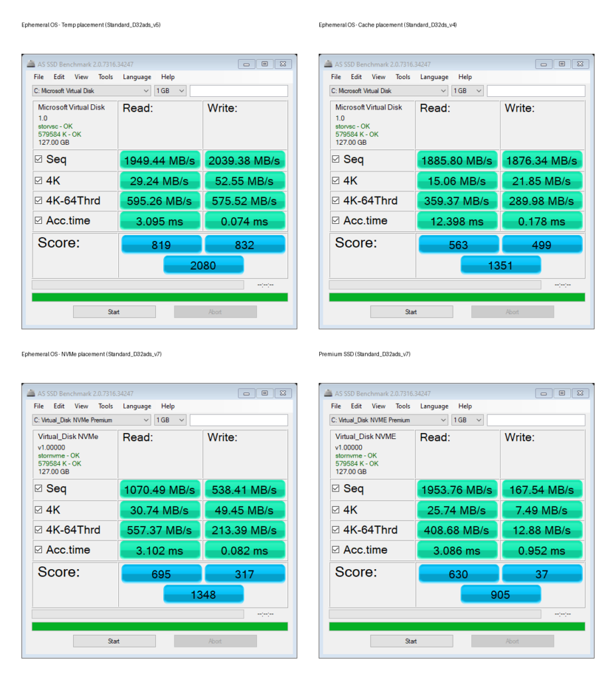
Task: Disable Acc.time test in NVMe placement window
Action: point(38,551)
